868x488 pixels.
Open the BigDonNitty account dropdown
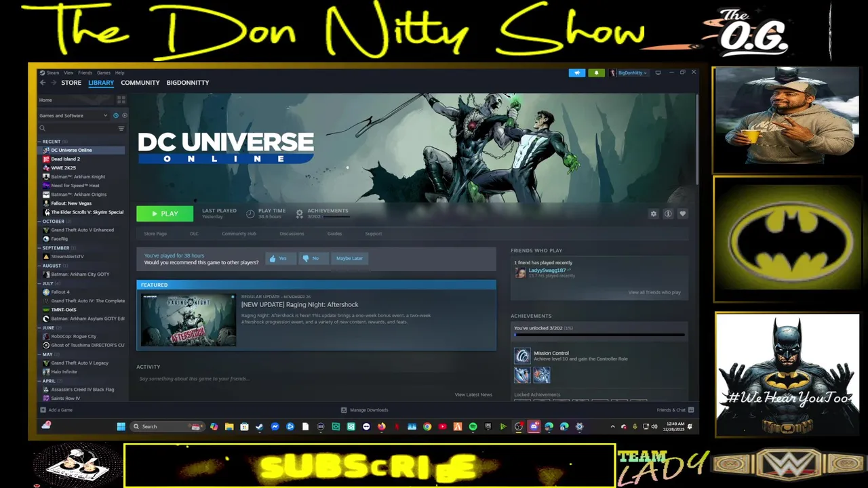click(x=629, y=73)
